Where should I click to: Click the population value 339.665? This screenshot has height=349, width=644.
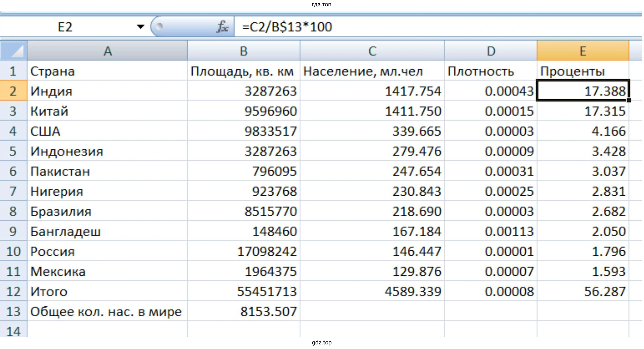372,131
